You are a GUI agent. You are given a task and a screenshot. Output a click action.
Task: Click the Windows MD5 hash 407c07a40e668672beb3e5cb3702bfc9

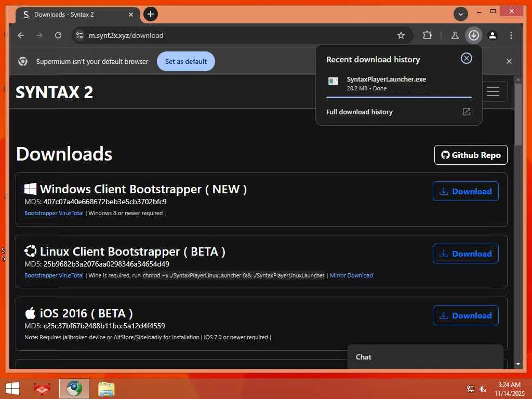pyautogui.click(x=105, y=202)
